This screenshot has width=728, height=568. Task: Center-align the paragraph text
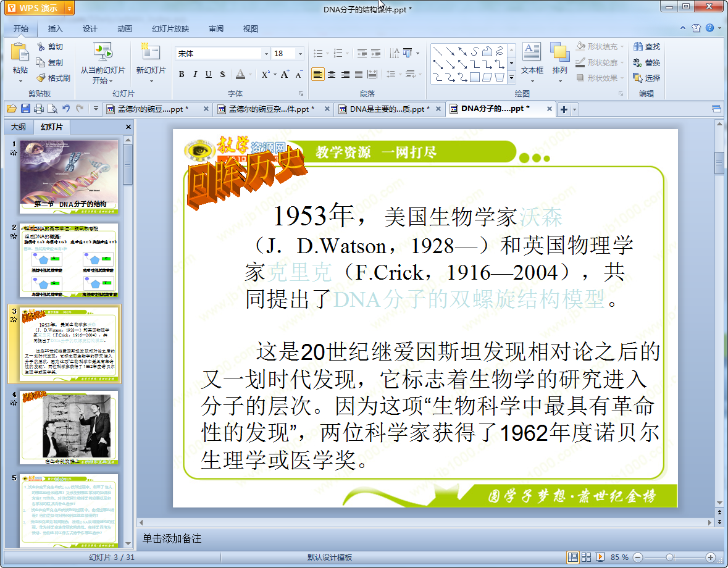coord(332,74)
